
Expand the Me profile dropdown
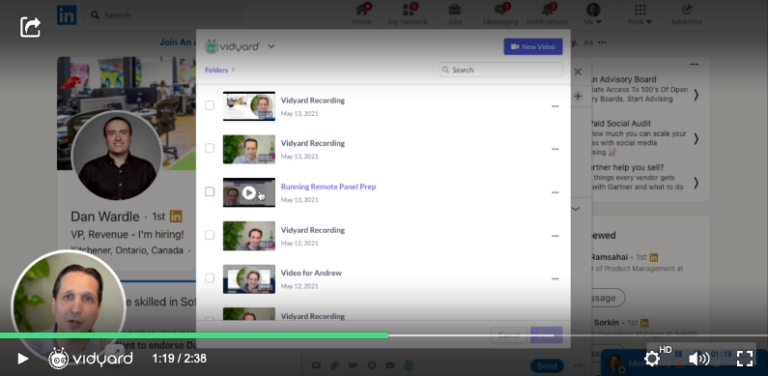[593, 15]
